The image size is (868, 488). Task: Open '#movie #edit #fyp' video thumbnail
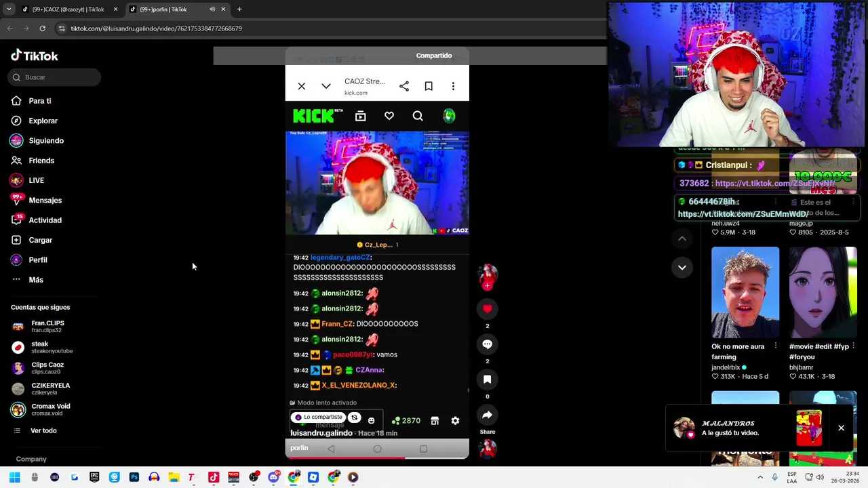823,292
